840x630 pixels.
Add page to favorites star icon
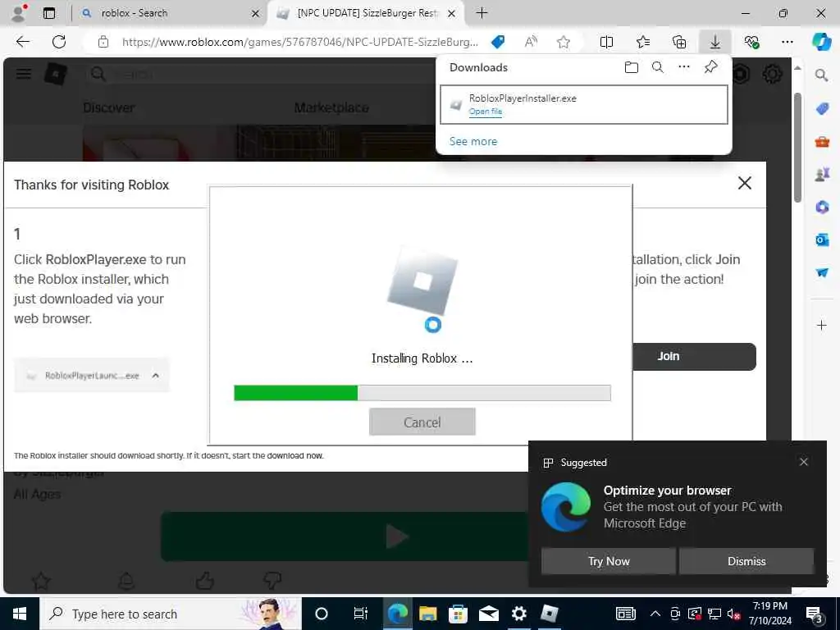pos(563,42)
